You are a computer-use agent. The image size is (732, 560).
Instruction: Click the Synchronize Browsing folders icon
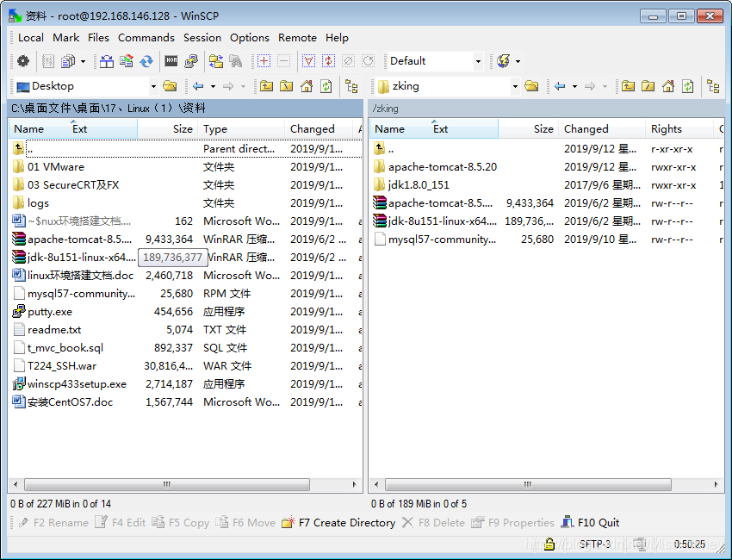point(215,61)
